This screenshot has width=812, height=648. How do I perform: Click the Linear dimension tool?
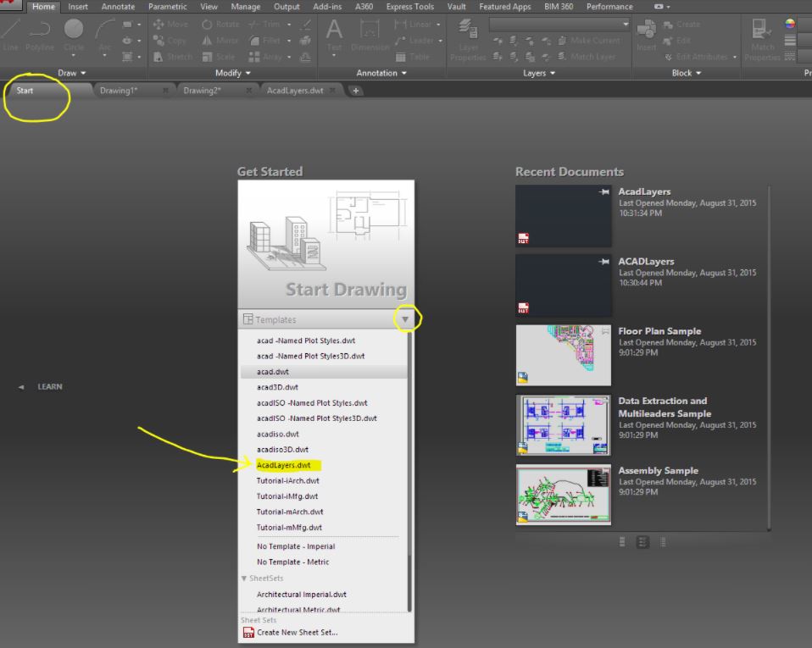coord(413,25)
